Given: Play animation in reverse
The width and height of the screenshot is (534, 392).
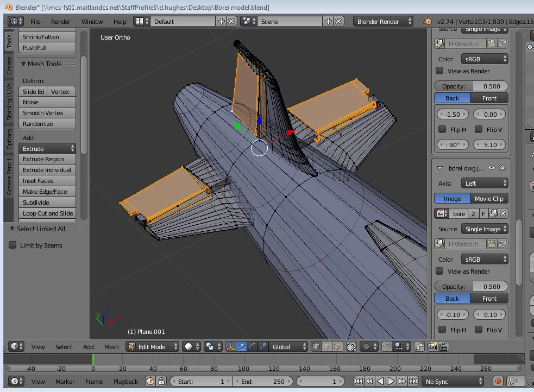Looking at the screenshot, I should 380,381.
